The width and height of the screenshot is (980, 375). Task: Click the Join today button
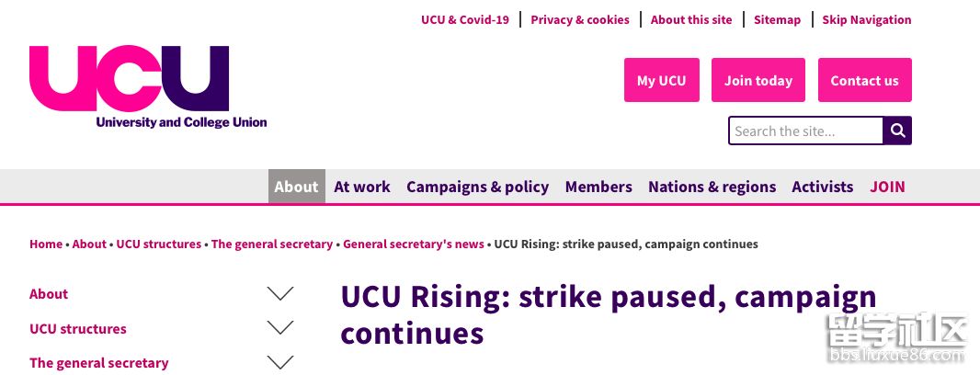pyautogui.click(x=758, y=80)
